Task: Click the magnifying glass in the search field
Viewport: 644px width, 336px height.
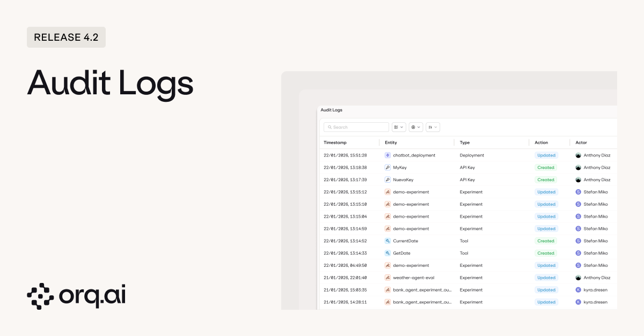Action: coord(330,127)
